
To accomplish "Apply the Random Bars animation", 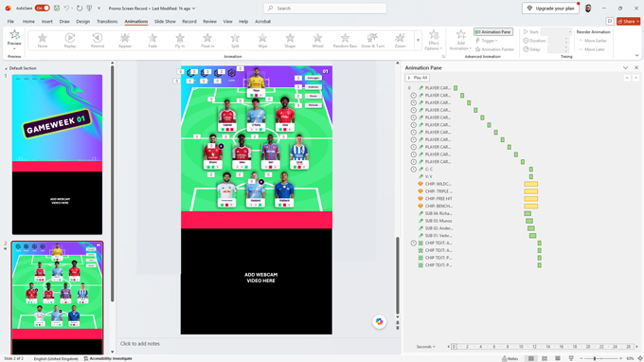I will 345,40.
